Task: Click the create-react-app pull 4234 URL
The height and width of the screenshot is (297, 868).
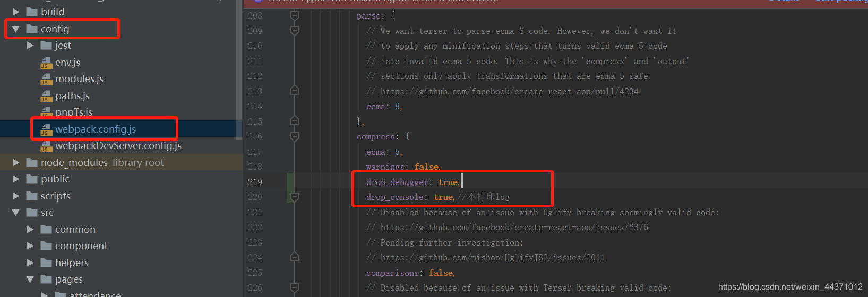Action: tap(510, 91)
